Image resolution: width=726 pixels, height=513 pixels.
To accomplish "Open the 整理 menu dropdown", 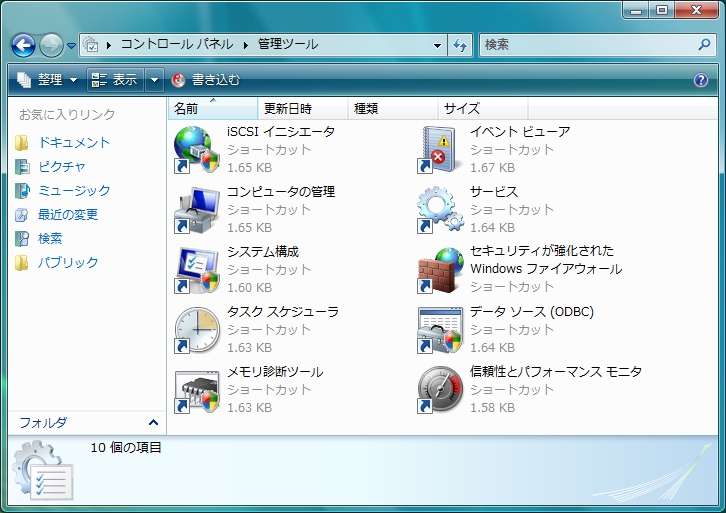I will (x=46, y=80).
